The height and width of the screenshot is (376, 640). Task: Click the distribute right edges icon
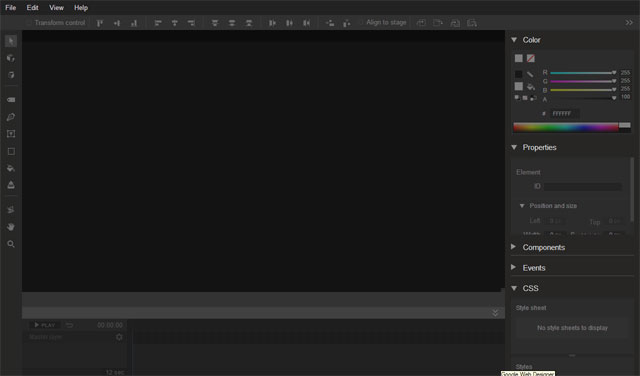pos(306,23)
